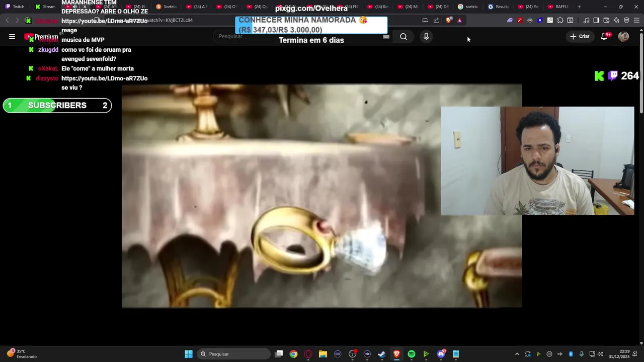The height and width of the screenshot is (362, 644).
Task: Click the blue mouse extension icon
Action: pos(540,20)
